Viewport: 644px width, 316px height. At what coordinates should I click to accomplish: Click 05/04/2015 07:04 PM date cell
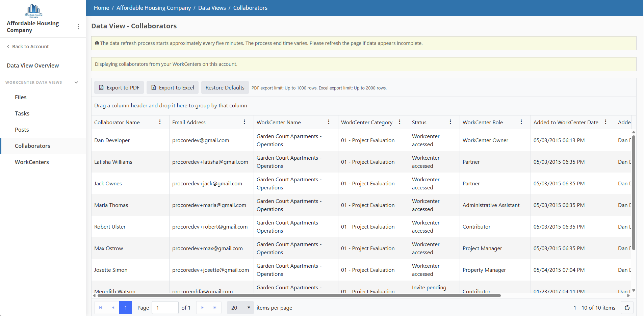pos(573,270)
